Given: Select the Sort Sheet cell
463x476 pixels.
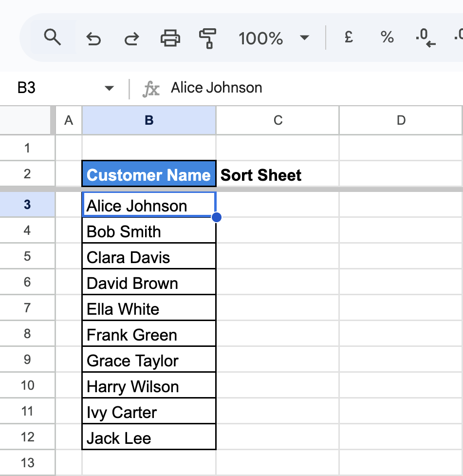Looking at the screenshot, I should tap(278, 174).
